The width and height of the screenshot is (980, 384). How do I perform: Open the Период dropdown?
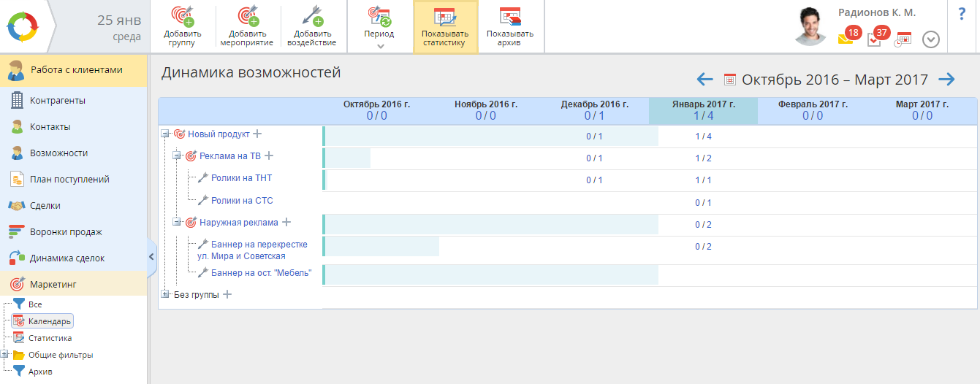[x=379, y=26]
